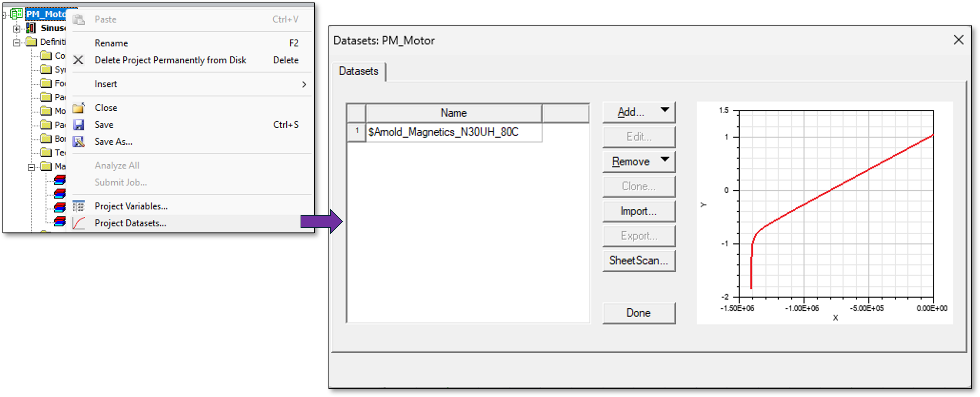980x397 pixels.
Task: Open the Add button dropdown arrow
Action: point(665,110)
